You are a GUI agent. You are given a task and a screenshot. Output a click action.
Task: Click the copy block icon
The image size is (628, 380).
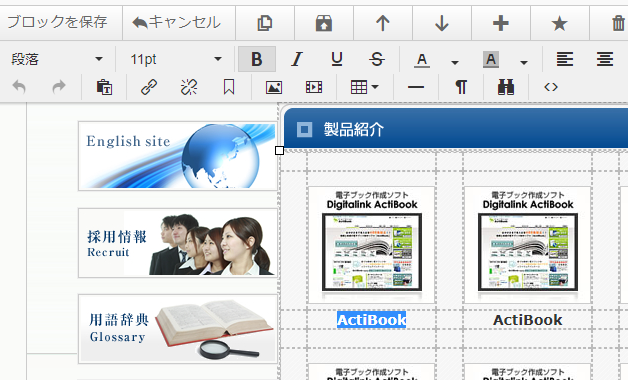tap(265, 23)
